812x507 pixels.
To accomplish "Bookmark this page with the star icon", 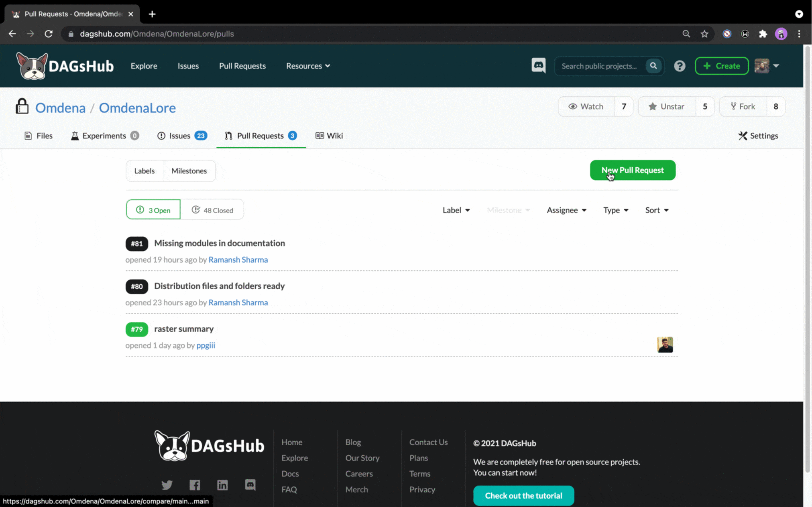I will pyautogui.click(x=704, y=34).
